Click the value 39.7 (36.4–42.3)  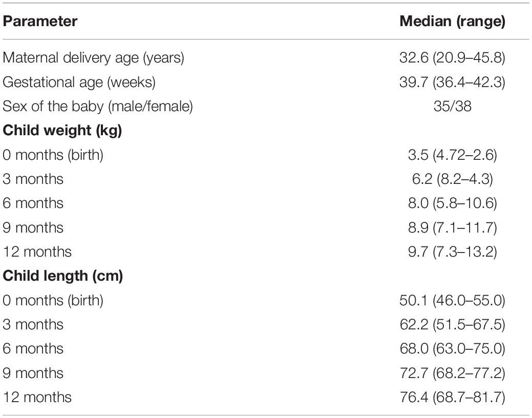pyautogui.click(x=452, y=82)
